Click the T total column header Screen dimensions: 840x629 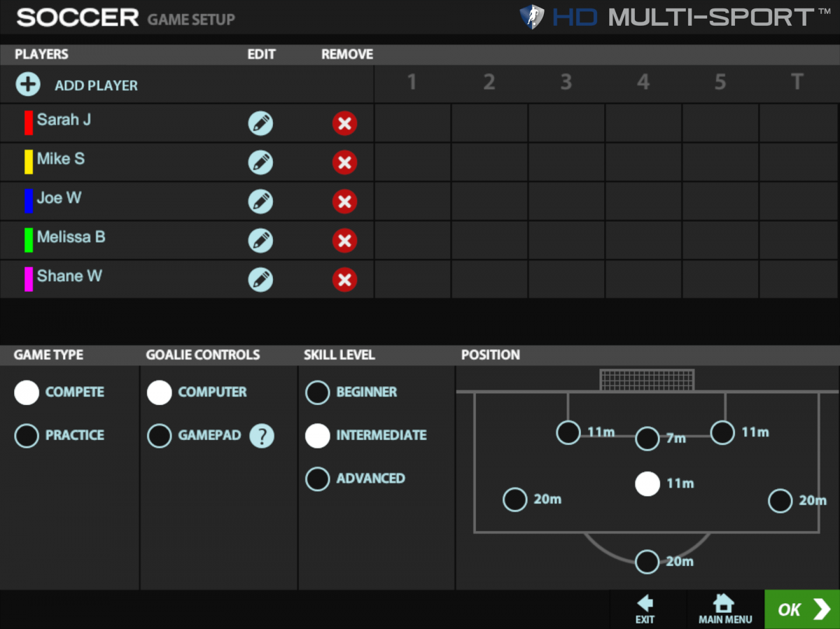point(797,83)
